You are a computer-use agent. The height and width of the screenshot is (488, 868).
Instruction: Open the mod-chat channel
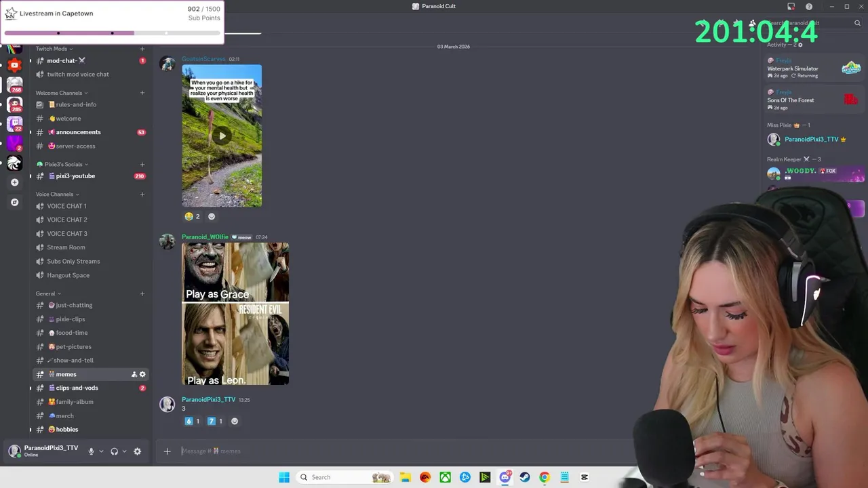90,61
